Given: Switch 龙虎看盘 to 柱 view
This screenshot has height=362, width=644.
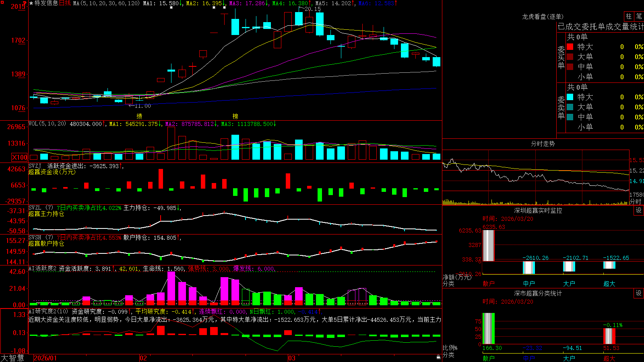Looking at the screenshot, I should (x=629, y=16).
